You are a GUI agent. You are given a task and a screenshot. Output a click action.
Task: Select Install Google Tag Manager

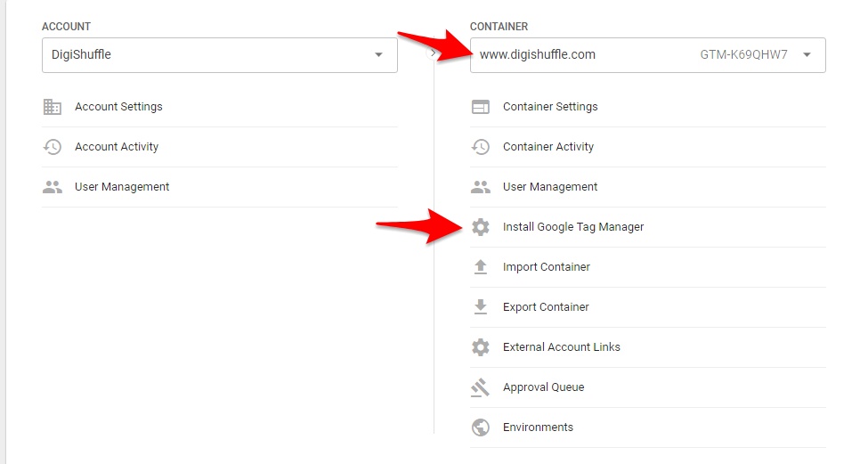[648, 227]
